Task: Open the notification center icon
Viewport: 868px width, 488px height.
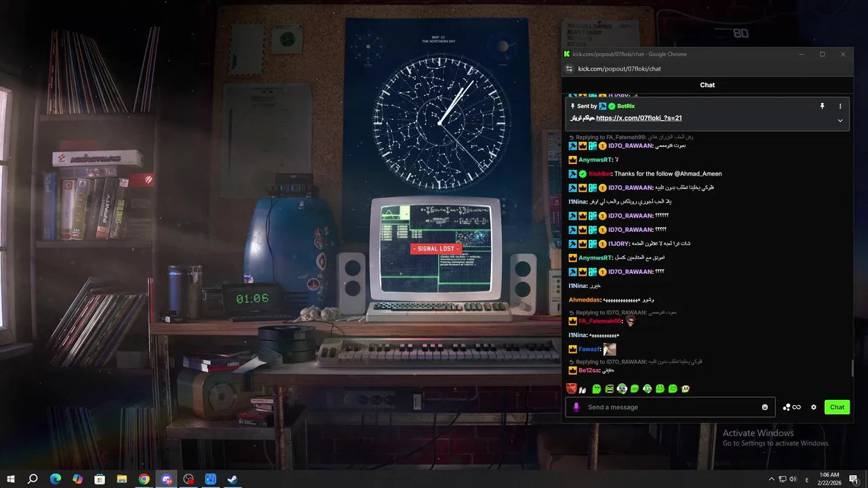Action: coord(854,479)
